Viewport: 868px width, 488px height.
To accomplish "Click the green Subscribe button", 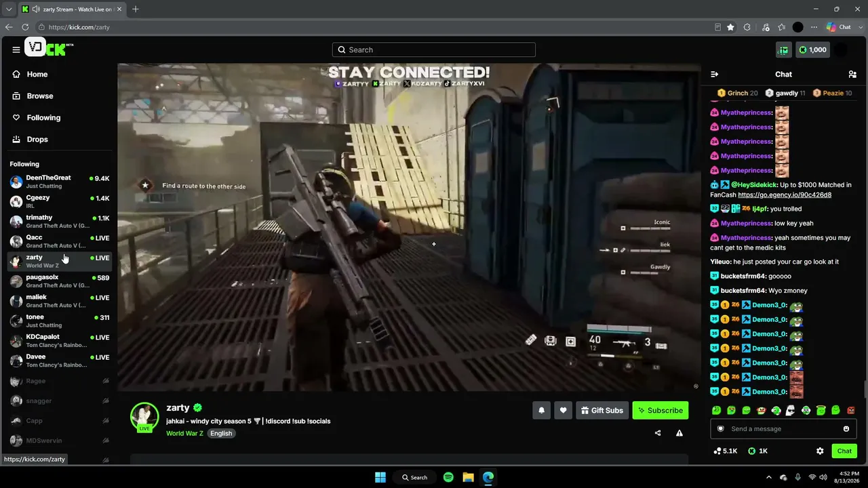I will tap(660, 410).
